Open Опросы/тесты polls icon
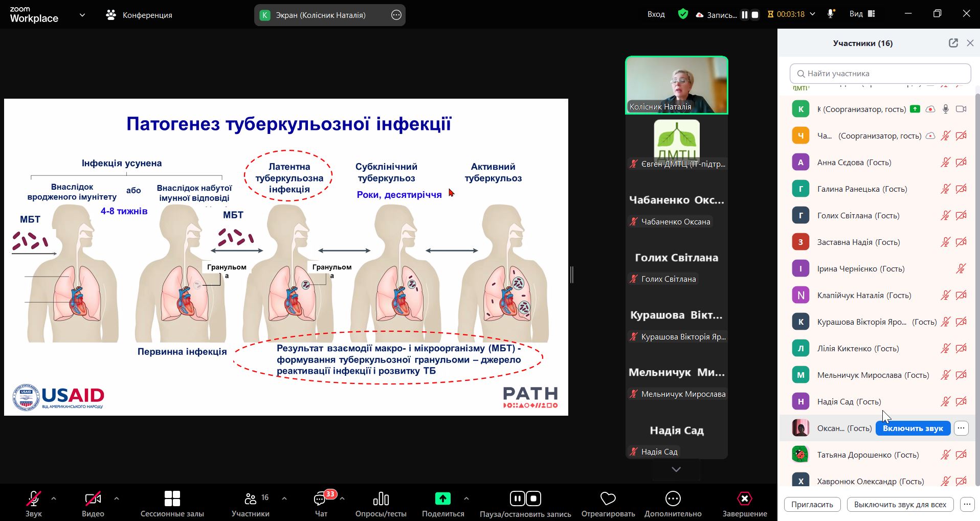The width and height of the screenshot is (980, 521). click(x=381, y=499)
